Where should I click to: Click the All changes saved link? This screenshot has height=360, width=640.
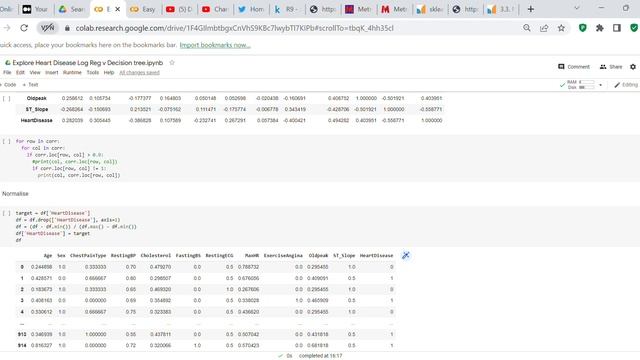pyautogui.click(x=139, y=72)
